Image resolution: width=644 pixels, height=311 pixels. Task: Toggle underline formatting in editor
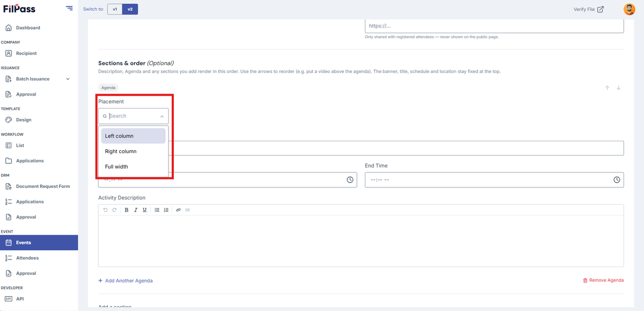pos(145,210)
